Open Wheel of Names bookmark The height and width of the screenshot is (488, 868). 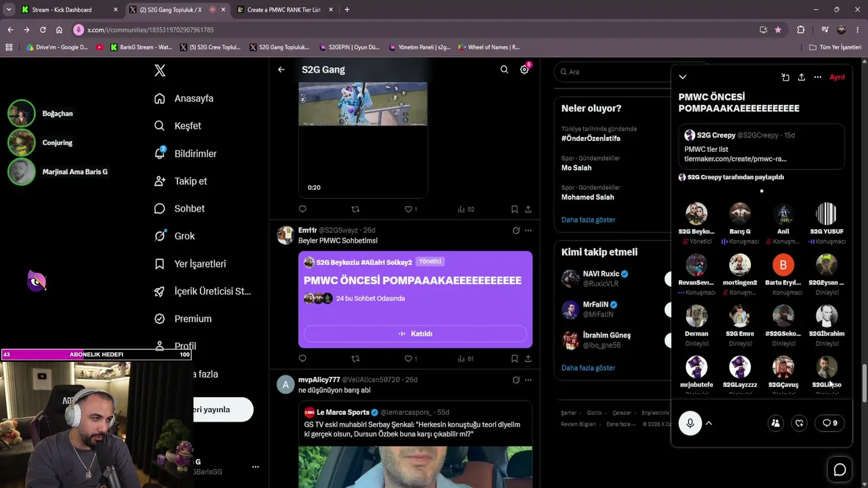click(x=489, y=47)
